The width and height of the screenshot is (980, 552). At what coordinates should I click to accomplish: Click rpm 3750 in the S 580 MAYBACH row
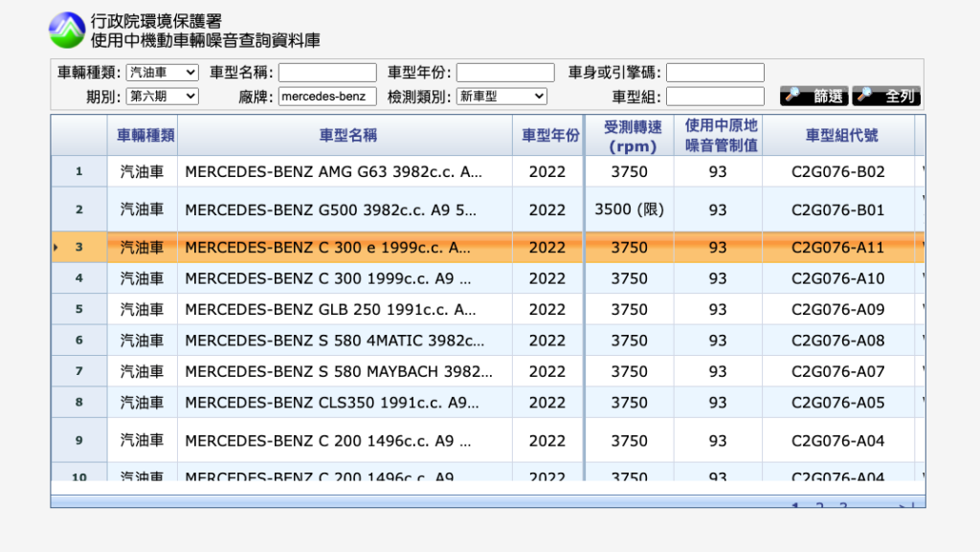pyautogui.click(x=630, y=371)
